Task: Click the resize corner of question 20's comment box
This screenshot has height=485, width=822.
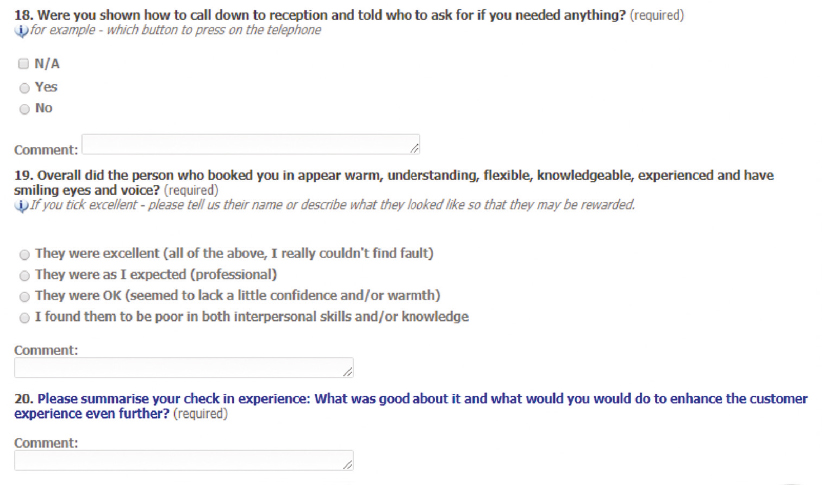Action: [348, 465]
